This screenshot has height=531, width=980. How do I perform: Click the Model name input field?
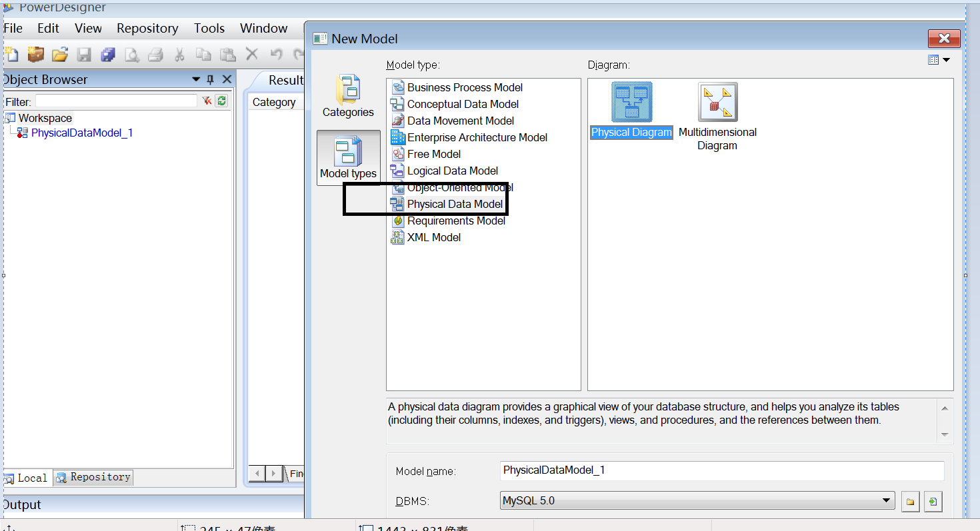(722, 470)
